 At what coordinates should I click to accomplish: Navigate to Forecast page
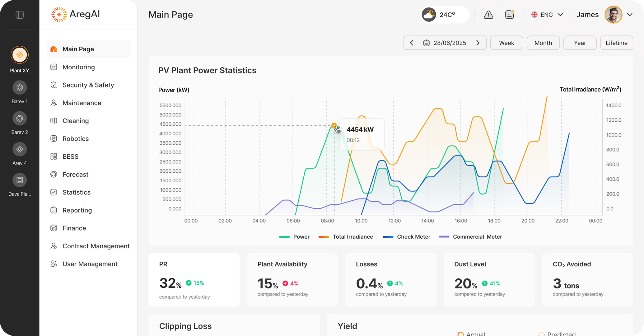[75, 175]
